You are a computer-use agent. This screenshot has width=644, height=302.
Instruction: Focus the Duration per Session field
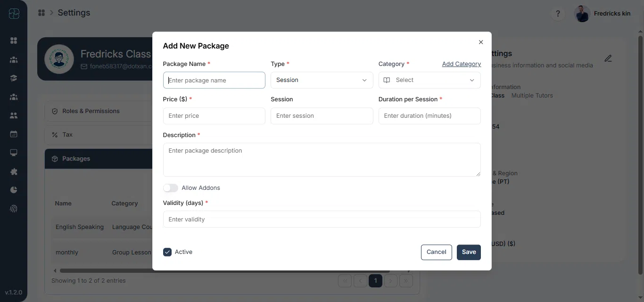pos(429,116)
